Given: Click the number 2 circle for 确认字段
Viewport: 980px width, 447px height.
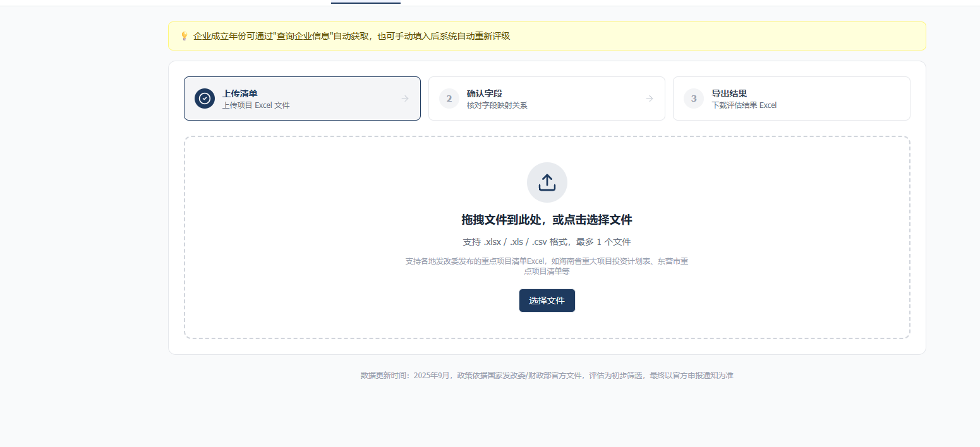Looking at the screenshot, I should [449, 98].
